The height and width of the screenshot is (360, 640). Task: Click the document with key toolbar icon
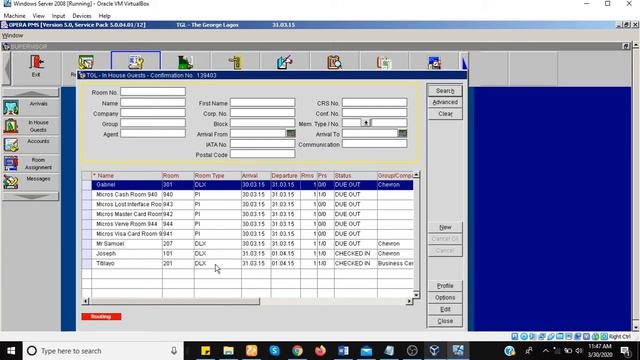click(136, 62)
